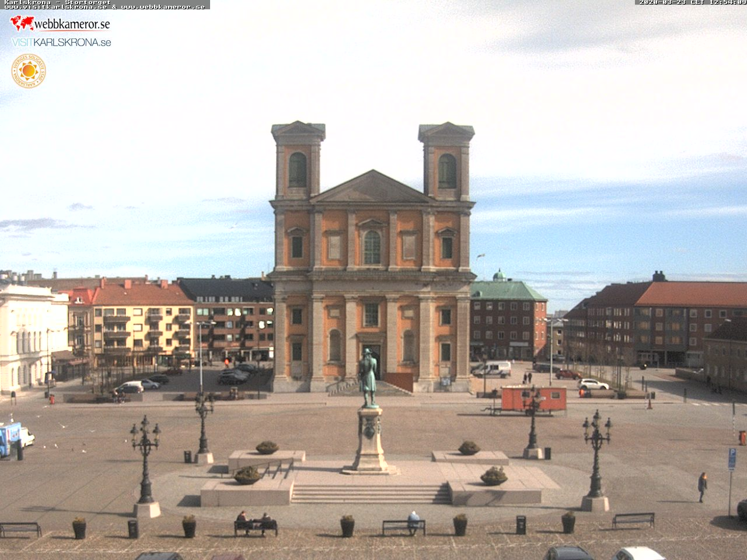
Task: Click the orange sun badge emblem
Action: (28, 71)
